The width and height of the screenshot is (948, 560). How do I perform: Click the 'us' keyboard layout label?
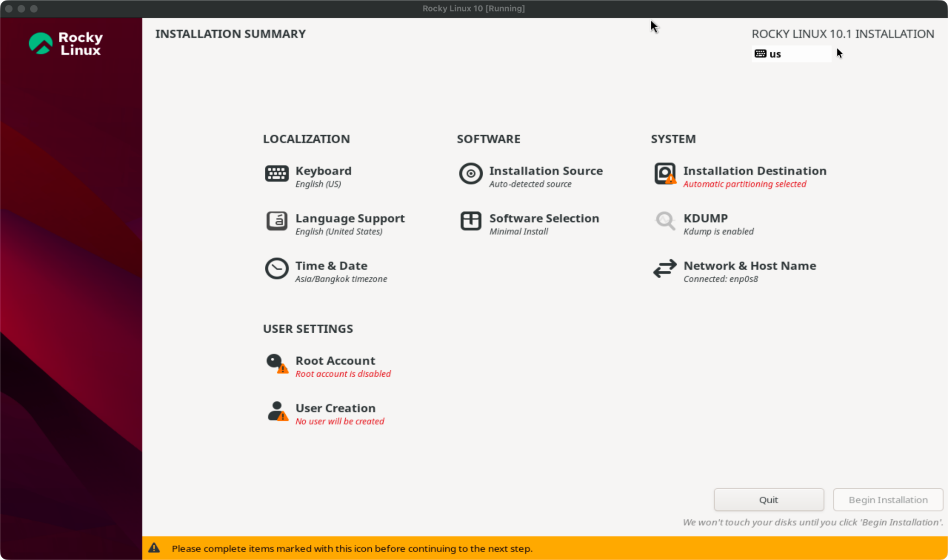775,54
